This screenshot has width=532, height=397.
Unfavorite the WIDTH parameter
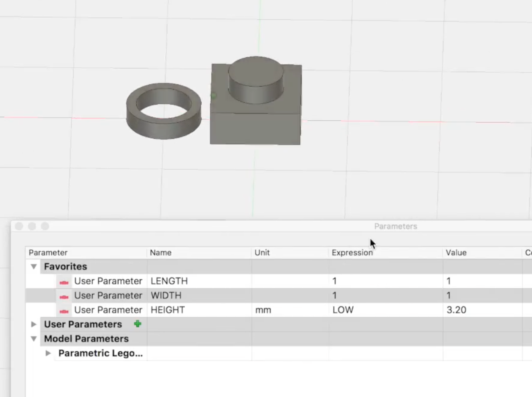tap(65, 296)
